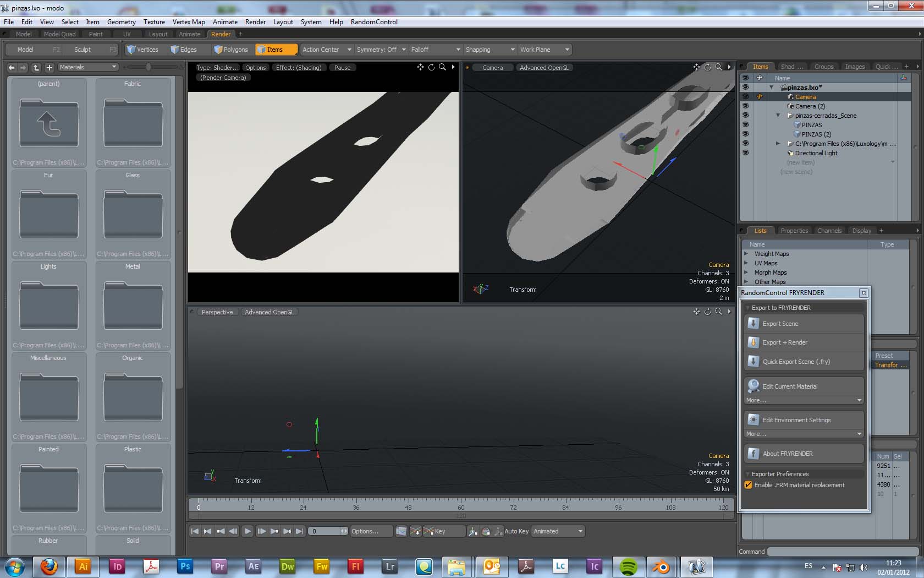Toggle visibility of pinzas.lxo scene
924x578 pixels.
(746, 88)
